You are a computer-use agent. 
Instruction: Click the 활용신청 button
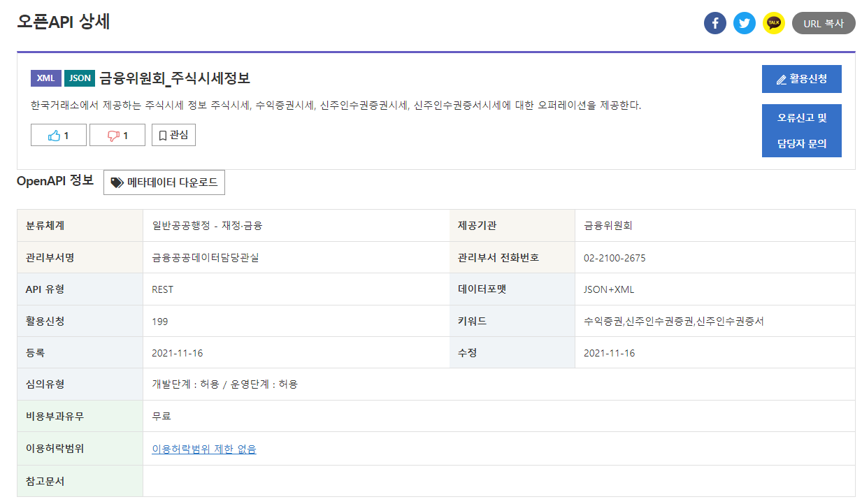[801, 79]
